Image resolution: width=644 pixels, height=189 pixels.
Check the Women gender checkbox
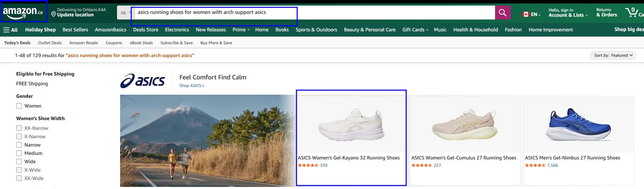coord(19,106)
